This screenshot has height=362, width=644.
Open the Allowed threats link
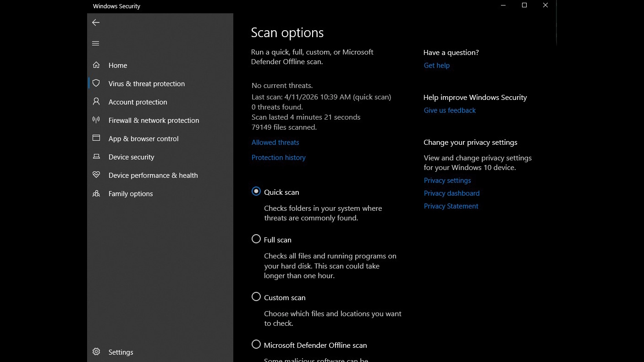[275, 143]
